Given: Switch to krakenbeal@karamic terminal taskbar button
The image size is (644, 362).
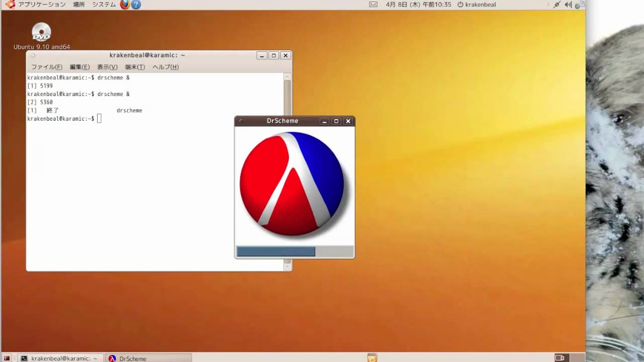Looking at the screenshot, I should click(59, 358).
